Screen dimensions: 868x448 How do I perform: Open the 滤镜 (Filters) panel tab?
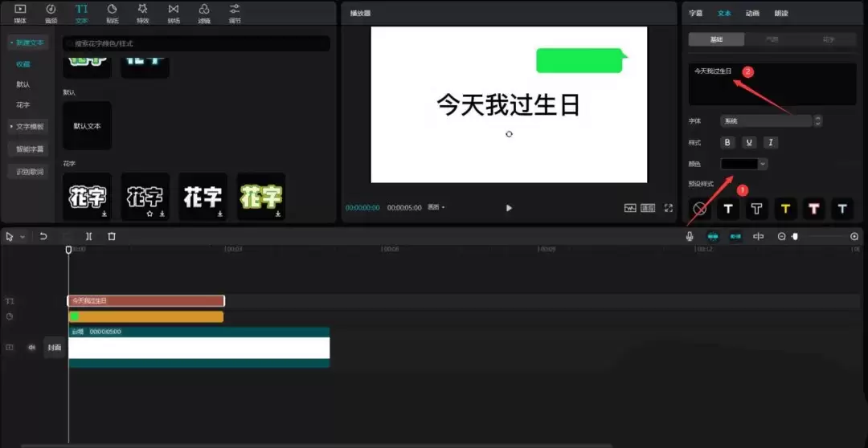click(x=204, y=14)
